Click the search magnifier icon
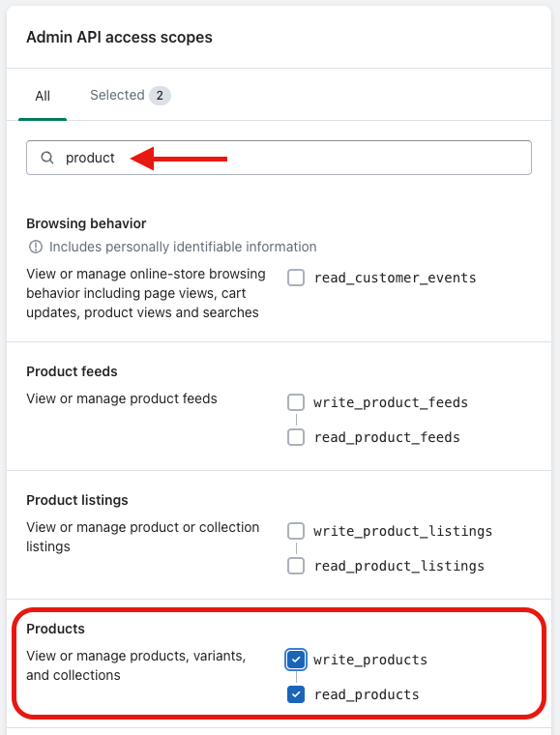This screenshot has height=735, width=560. coord(46,158)
